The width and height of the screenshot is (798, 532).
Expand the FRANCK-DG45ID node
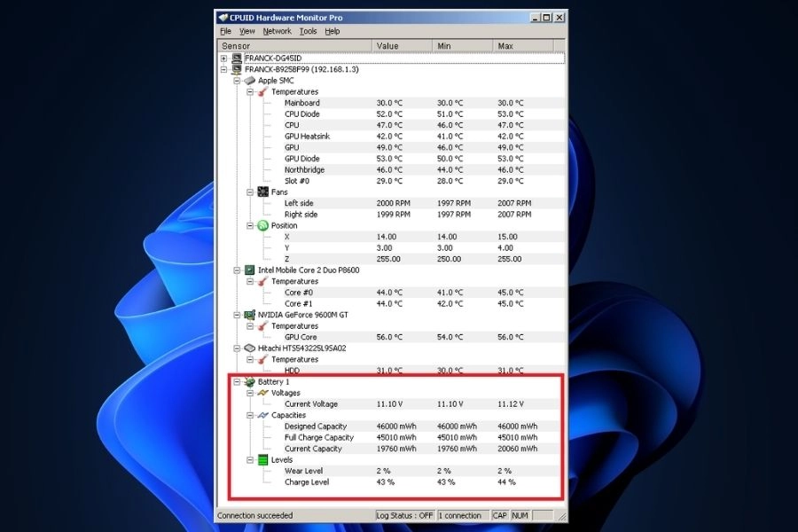(224, 59)
